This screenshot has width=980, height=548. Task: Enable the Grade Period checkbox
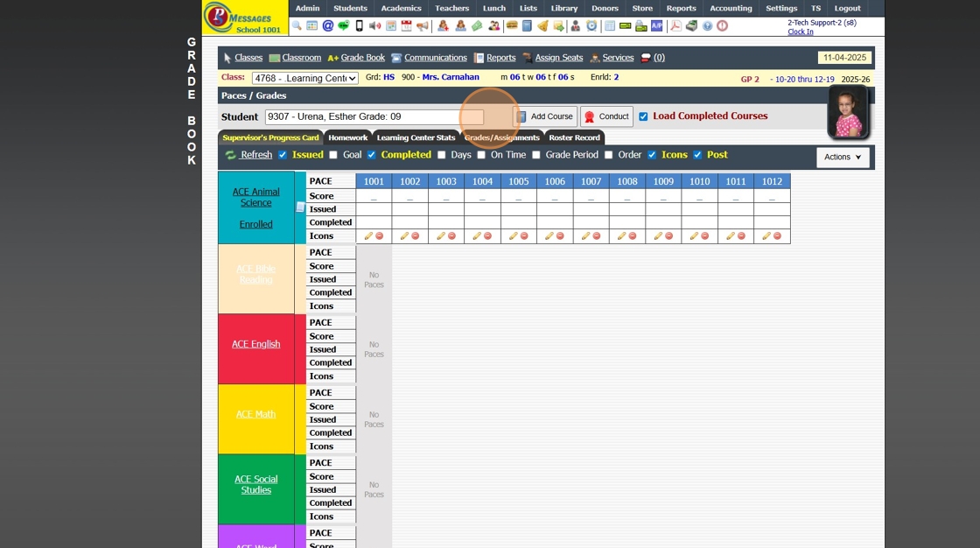(x=535, y=155)
